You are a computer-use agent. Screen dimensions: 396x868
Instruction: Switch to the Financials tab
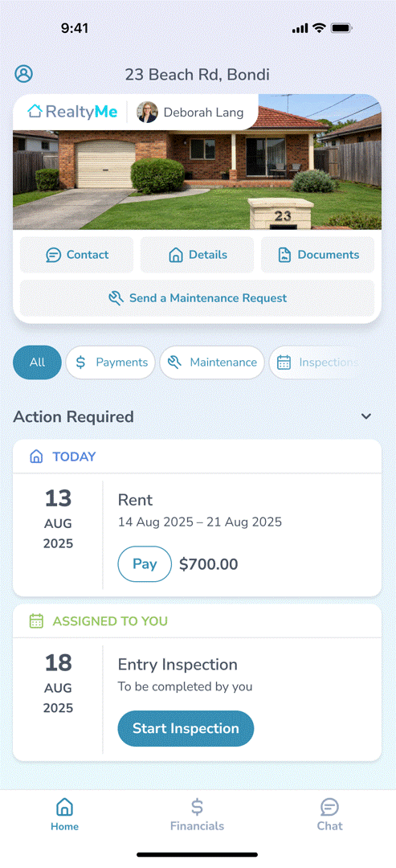[197, 815]
